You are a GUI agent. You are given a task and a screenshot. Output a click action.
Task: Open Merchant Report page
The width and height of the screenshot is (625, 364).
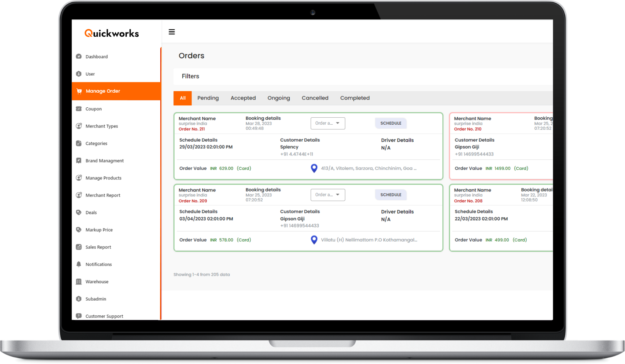tap(103, 195)
